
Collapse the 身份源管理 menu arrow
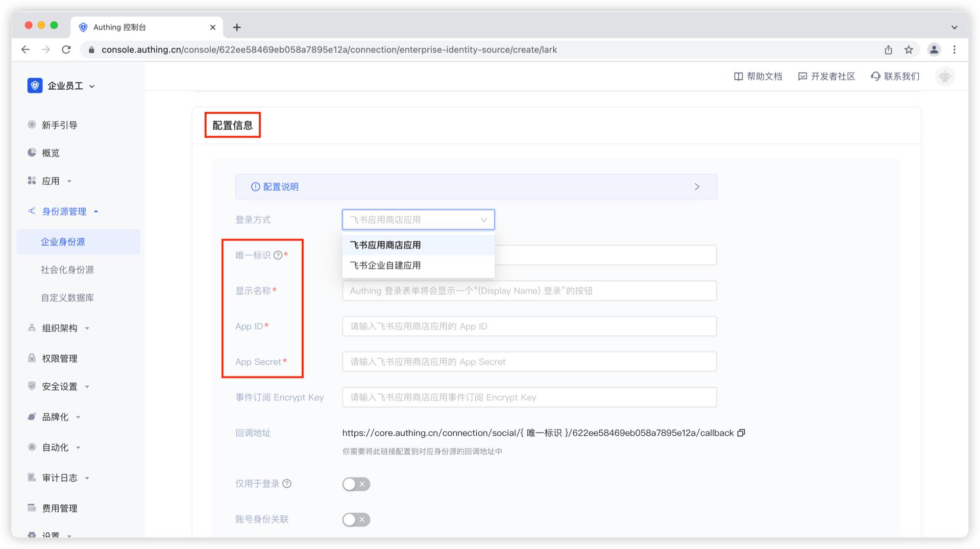[96, 211]
